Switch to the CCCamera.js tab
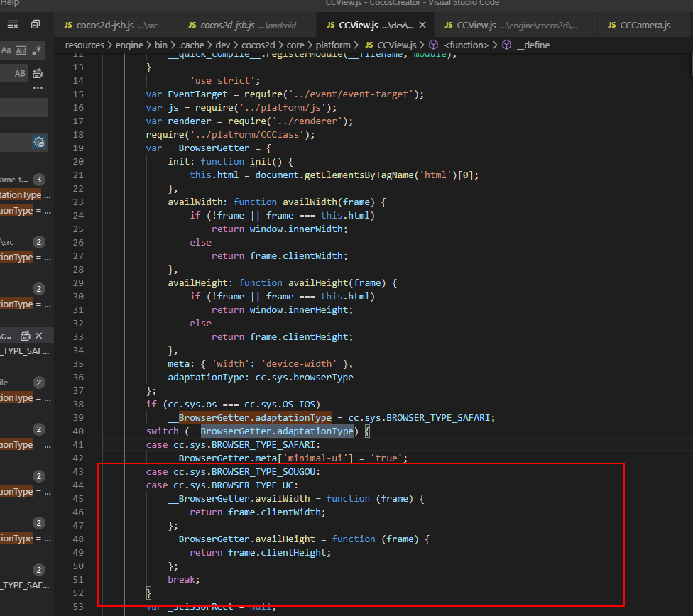693x616 pixels. pos(645,25)
